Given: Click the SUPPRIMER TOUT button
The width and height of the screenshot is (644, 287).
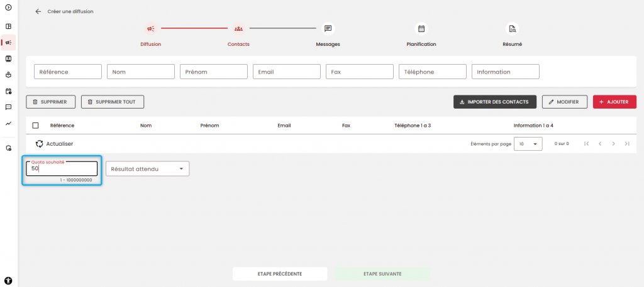Looking at the screenshot, I should tap(113, 102).
